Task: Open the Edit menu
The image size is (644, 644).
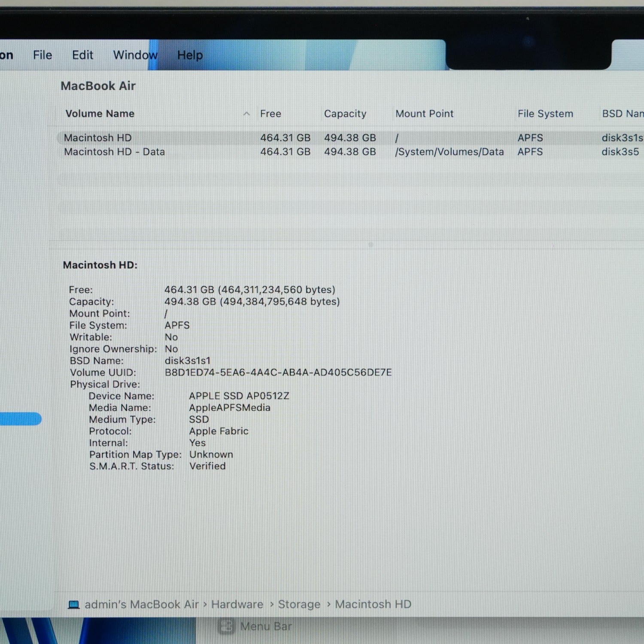Action: point(82,55)
